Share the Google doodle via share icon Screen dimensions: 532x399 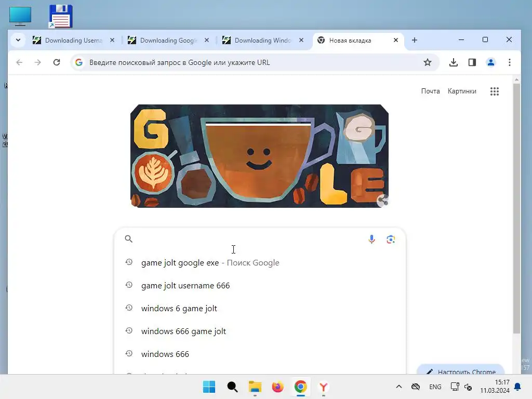[382, 200]
